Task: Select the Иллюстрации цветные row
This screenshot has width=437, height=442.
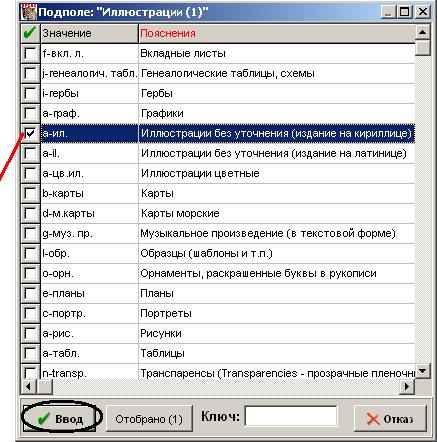Action: coord(218,173)
